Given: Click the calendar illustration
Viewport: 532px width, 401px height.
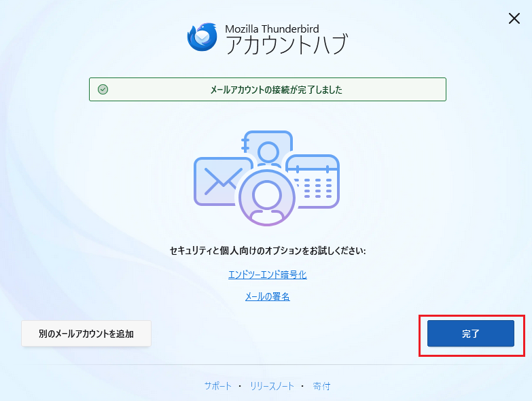Looking at the screenshot, I should (x=314, y=181).
